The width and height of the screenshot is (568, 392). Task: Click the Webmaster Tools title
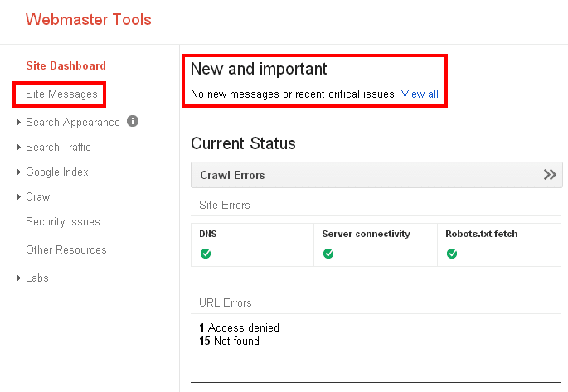(x=89, y=20)
